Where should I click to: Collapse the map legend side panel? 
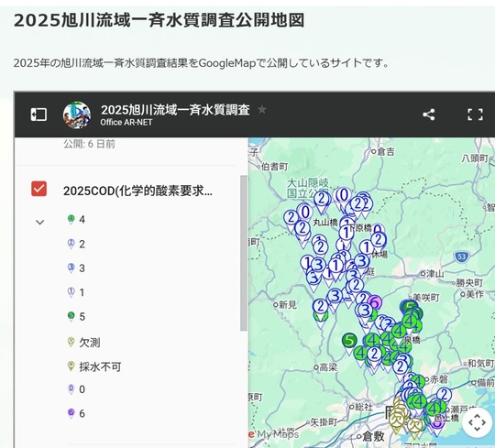(x=38, y=115)
